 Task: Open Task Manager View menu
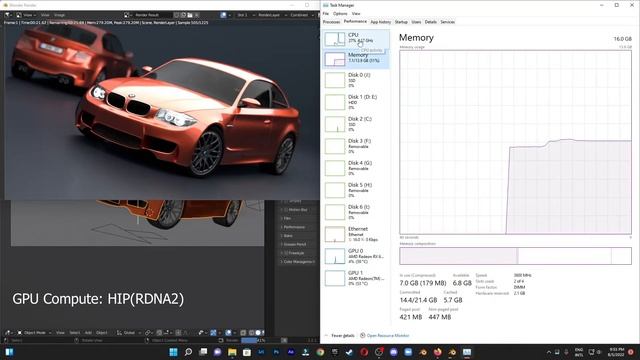[x=356, y=13]
